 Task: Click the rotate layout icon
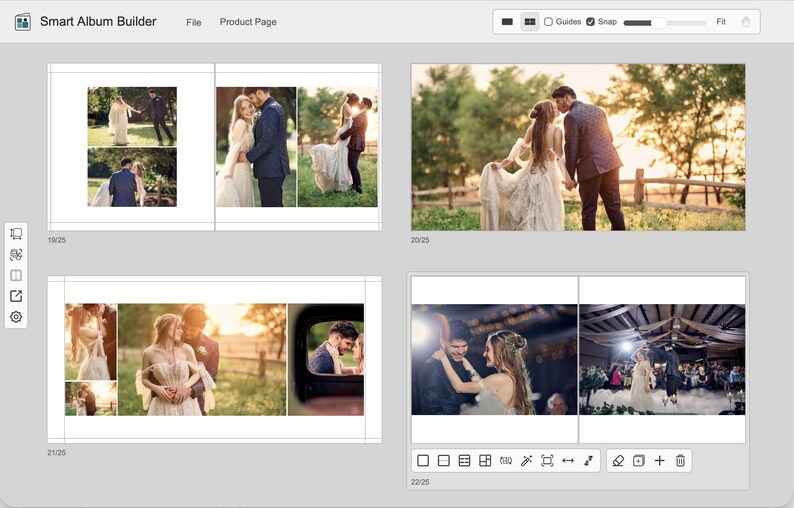(506, 460)
